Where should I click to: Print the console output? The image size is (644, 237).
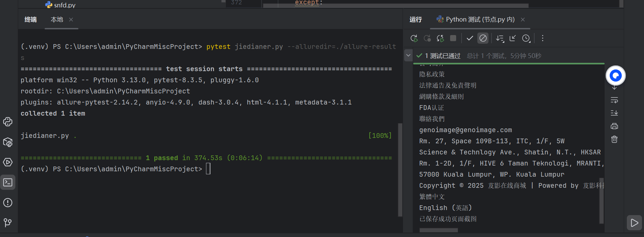tap(614, 126)
